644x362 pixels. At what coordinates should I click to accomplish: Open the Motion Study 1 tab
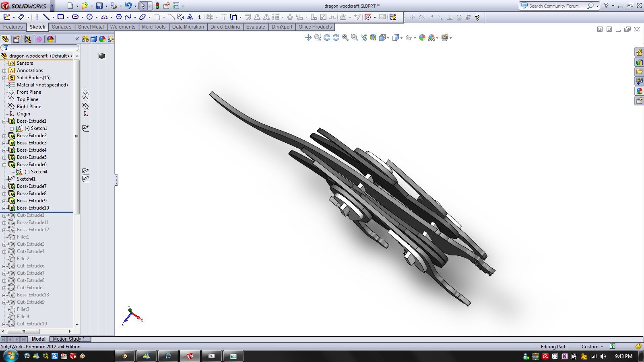69,339
